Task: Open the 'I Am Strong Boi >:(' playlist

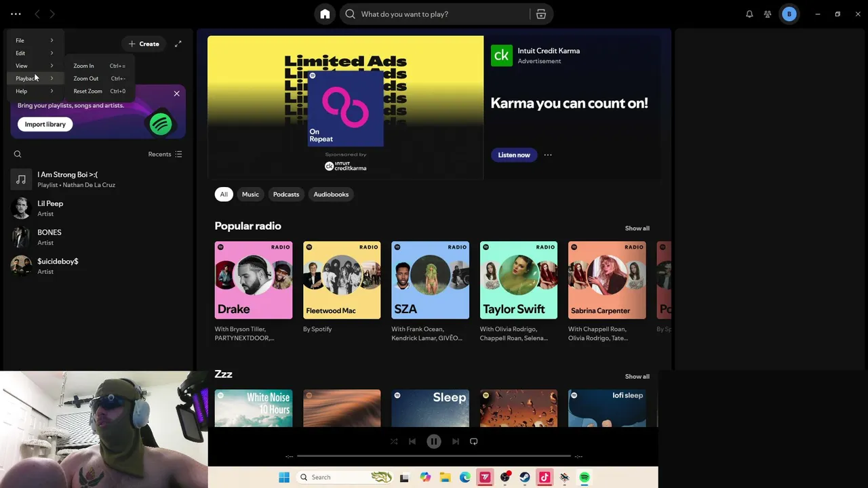Action: (x=98, y=180)
